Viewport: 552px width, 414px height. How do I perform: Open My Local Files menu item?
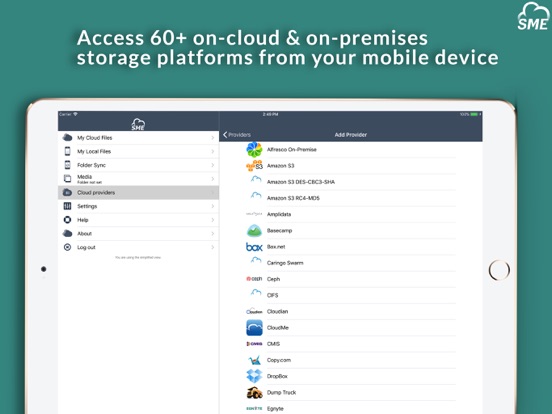tap(138, 151)
